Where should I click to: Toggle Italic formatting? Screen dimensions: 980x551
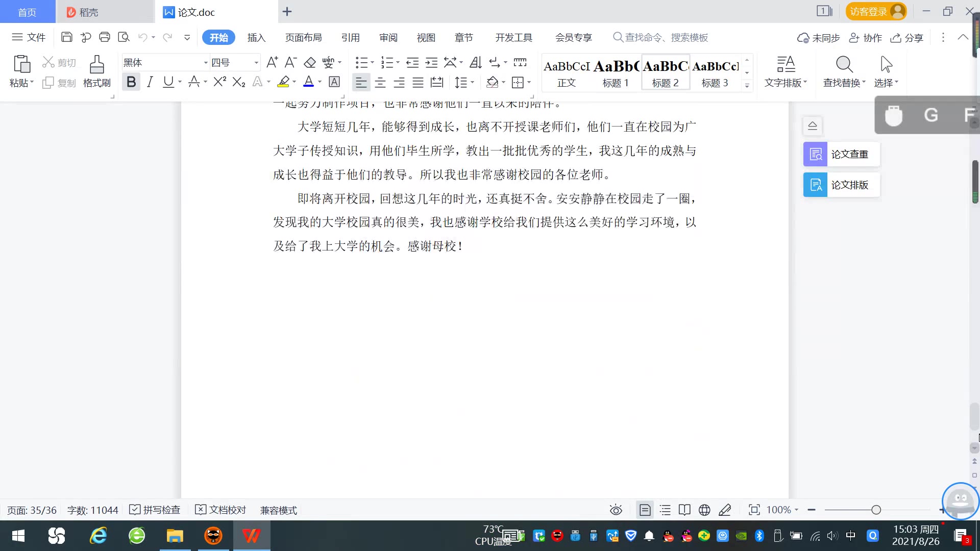150,82
